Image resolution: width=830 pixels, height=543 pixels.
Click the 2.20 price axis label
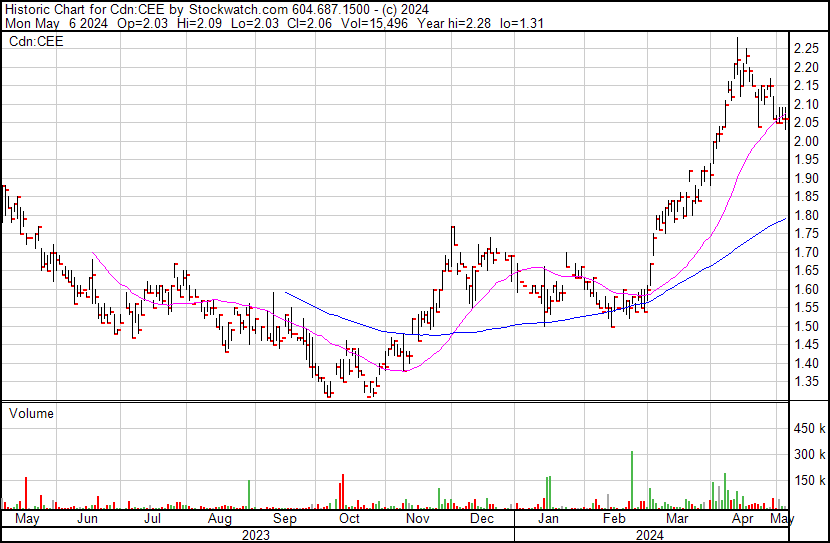click(806, 67)
